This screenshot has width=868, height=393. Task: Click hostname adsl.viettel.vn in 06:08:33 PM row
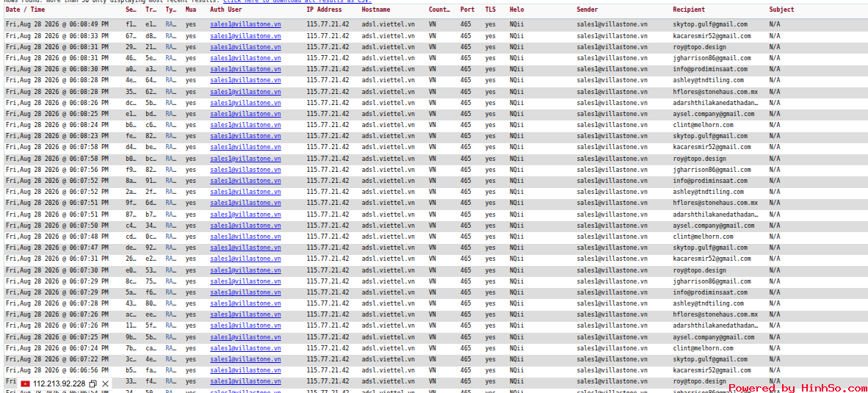tap(388, 35)
